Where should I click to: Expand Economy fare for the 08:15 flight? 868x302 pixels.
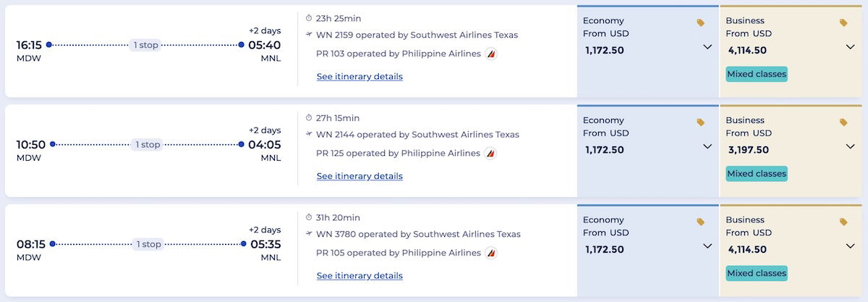pos(707,246)
